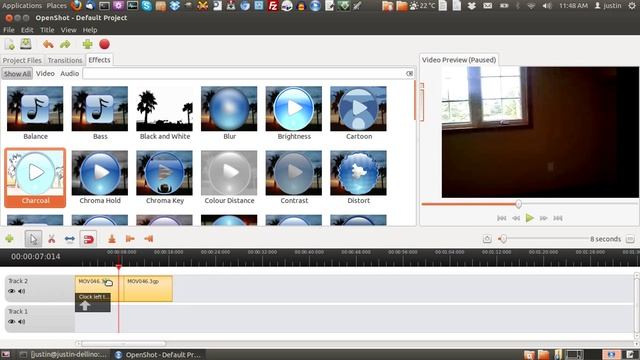Open the View menu
Image resolution: width=640 pixels, height=360 pixels.
pos(69,30)
